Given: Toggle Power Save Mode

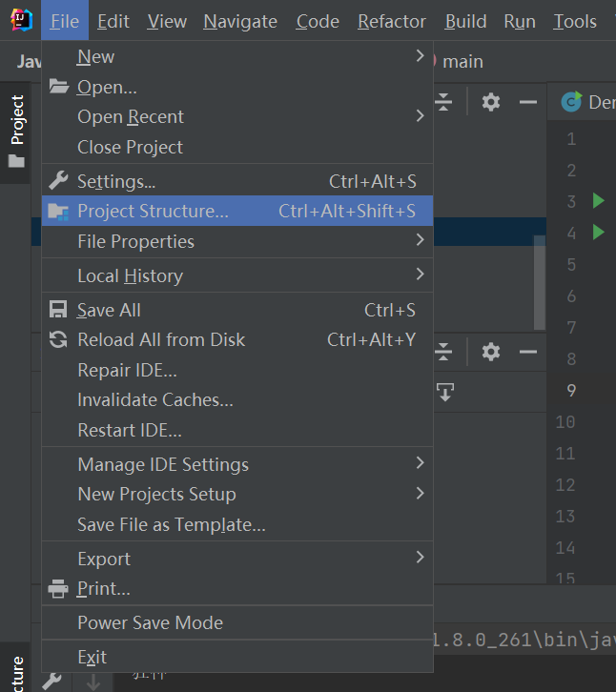Looking at the screenshot, I should coord(150,622).
